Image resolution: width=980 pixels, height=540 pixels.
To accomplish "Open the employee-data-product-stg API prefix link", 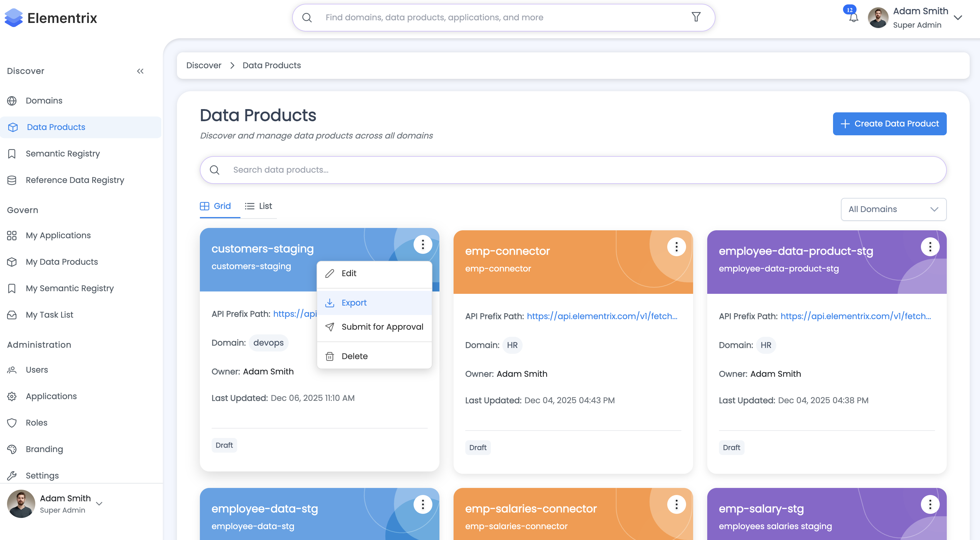I will pos(856,316).
